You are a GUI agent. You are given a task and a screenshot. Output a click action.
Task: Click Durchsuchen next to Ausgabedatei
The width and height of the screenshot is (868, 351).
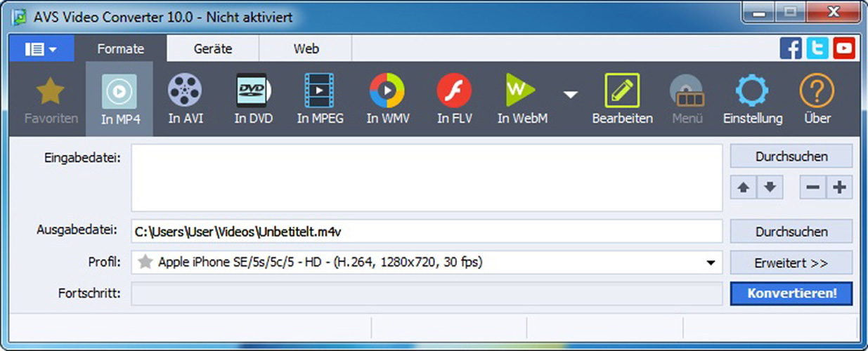pos(791,232)
